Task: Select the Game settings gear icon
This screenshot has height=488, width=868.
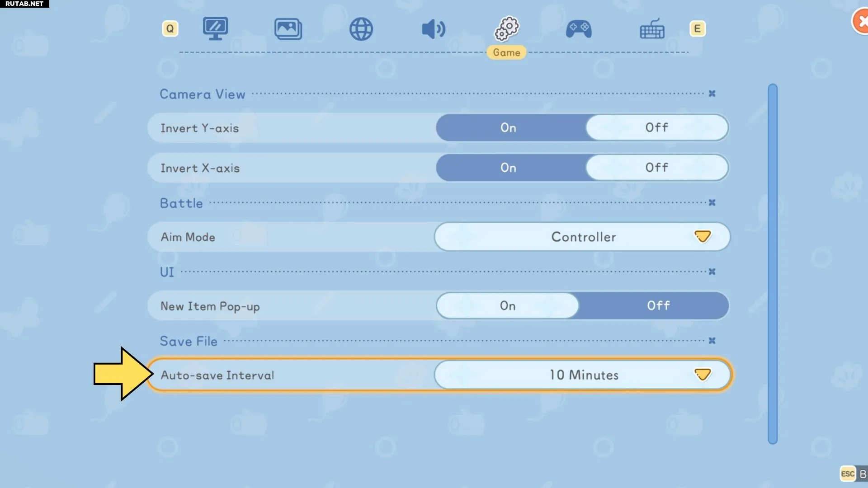Action: coord(506,28)
